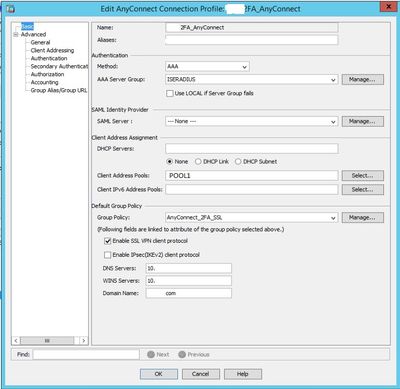Open the Group Policy dropdown
The height and width of the screenshot is (389, 400).
point(333,218)
